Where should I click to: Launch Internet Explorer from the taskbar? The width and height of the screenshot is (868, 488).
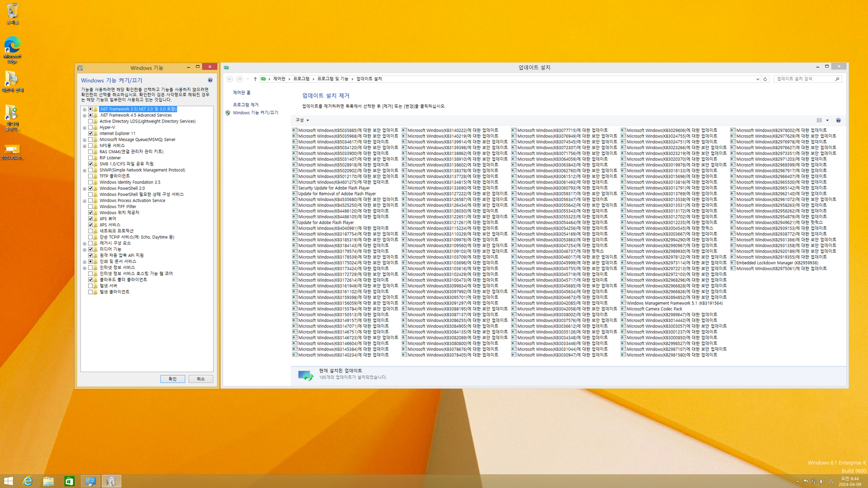point(28,481)
